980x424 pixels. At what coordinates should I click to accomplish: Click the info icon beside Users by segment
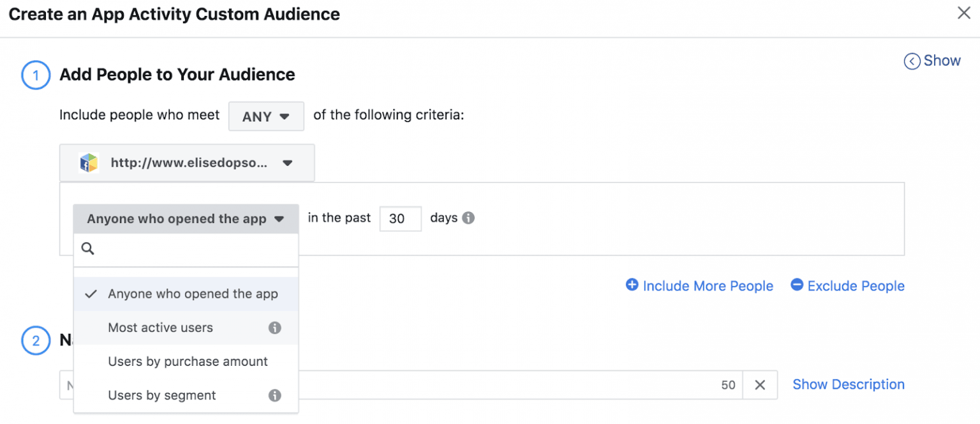275,396
